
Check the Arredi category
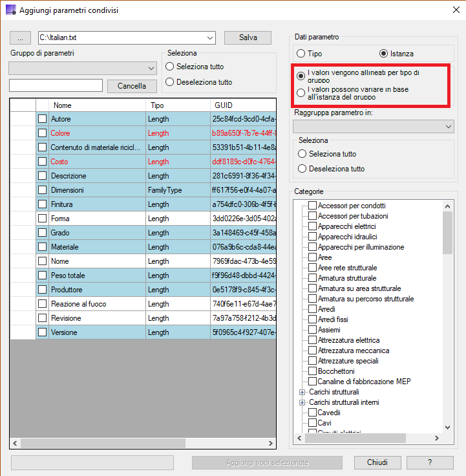(x=312, y=309)
